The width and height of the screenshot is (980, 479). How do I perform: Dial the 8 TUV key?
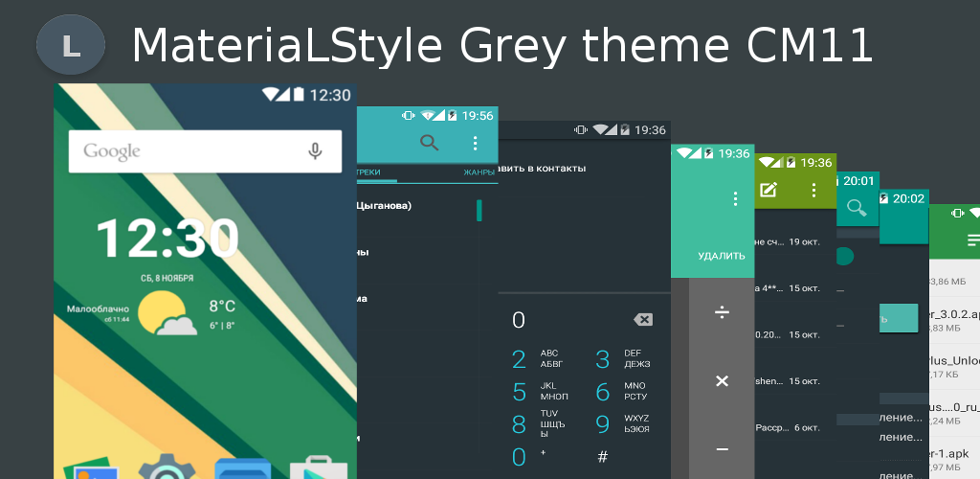(538, 424)
